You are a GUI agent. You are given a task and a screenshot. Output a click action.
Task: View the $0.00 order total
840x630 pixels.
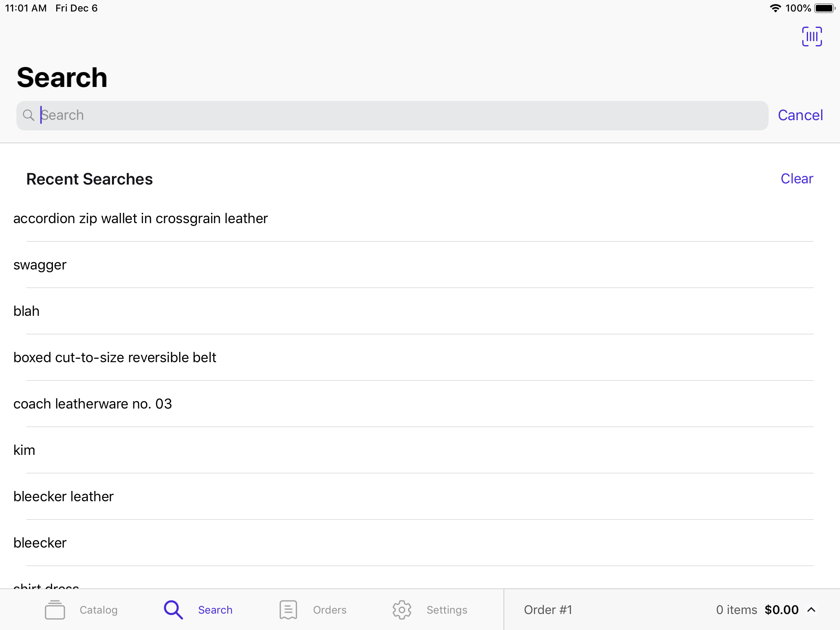tap(781, 610)
